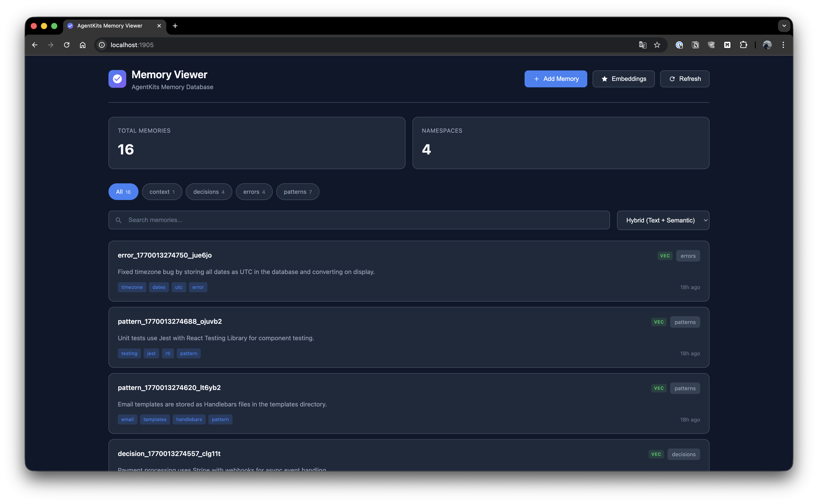This screenshot has height=504, width=818.
Task: Click the Add Memory button
Action: click(x=556, y=79)
